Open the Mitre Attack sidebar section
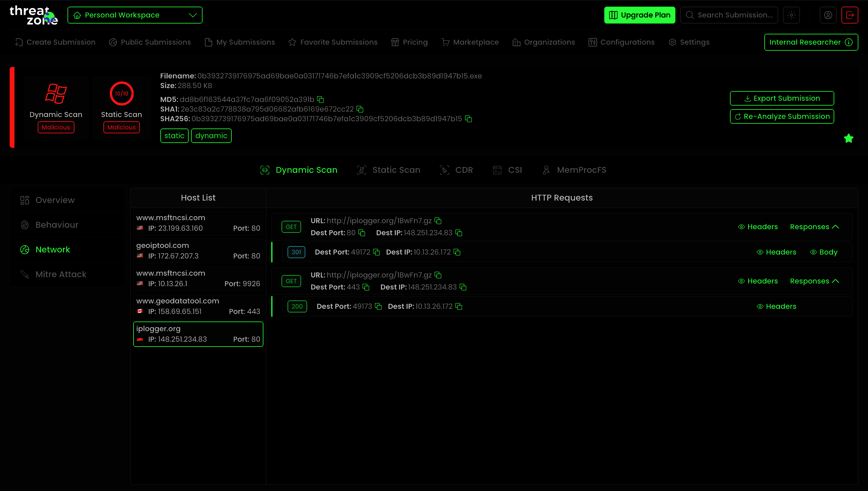 coord(61,274)
